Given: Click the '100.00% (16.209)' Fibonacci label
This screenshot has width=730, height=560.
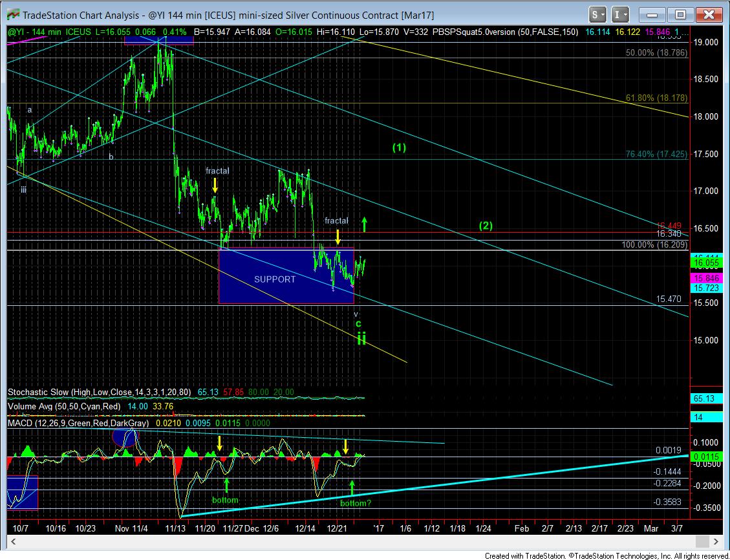Looking at the screenshot, I should pyautogui.click(x=654, y=244).
